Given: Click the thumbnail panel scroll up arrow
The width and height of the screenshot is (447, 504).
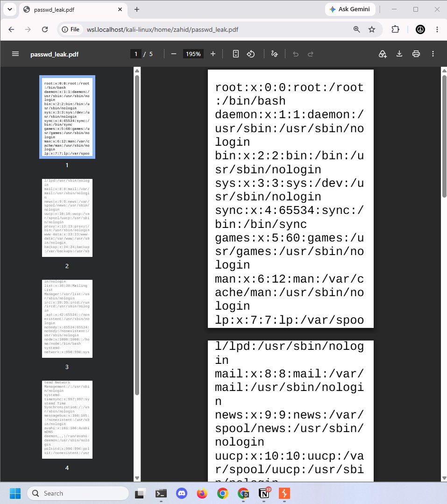Looking at the screenshot, I should (x=137, y=71).
